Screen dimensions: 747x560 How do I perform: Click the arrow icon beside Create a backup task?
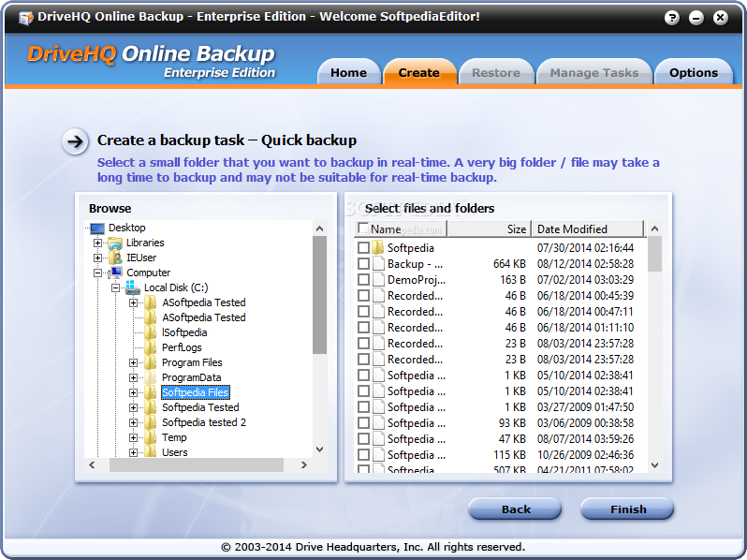point(75,141)
